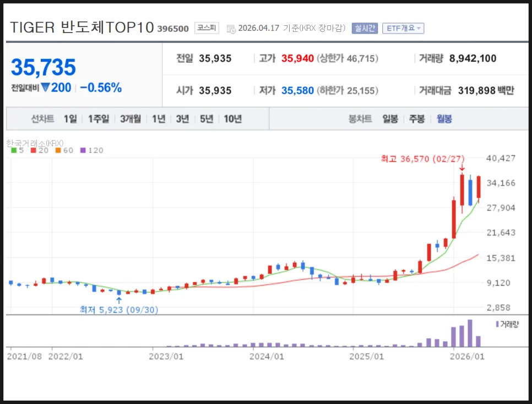Switch to 월봉 candle chart

point(444,119)
